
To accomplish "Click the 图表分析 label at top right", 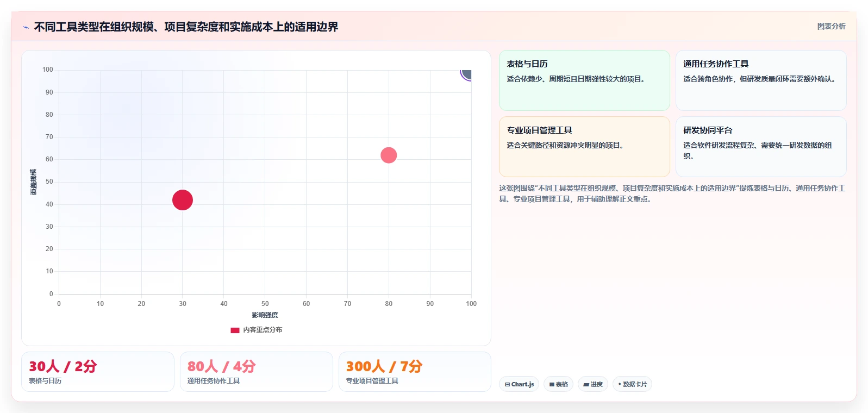I will pyautogui.click(x=831, y=26).
